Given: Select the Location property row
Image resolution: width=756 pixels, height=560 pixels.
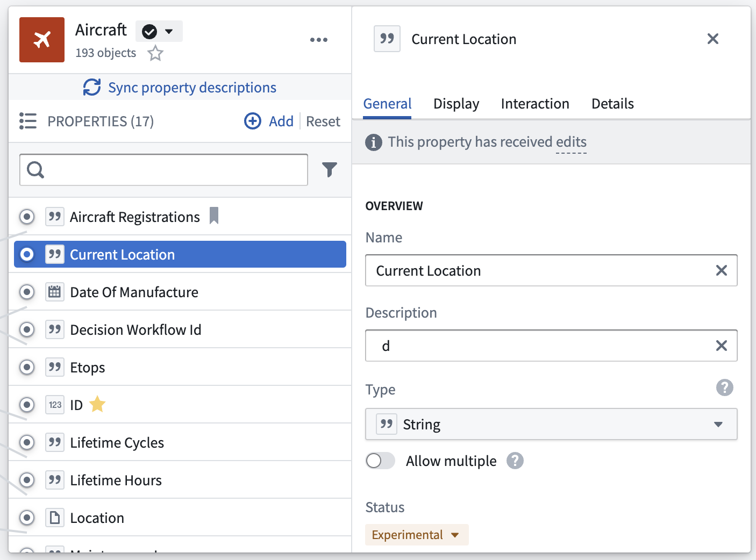Looking at the screenshot, I should (x=180, y=518).
